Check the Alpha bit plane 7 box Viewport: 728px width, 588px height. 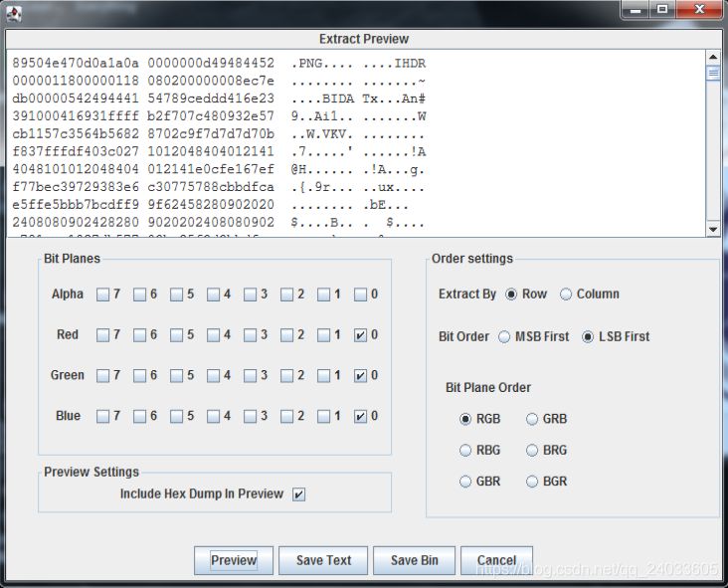tap(102, 294)
